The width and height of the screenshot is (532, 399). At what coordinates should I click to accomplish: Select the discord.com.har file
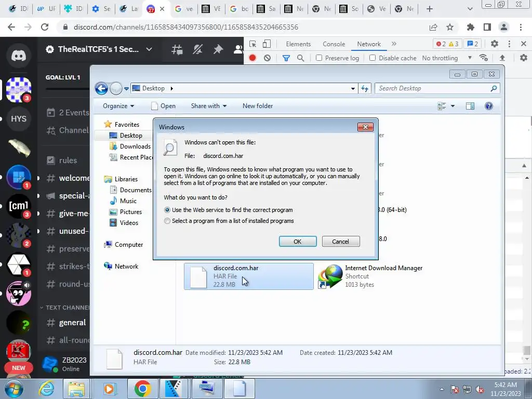tap(249, 276)
